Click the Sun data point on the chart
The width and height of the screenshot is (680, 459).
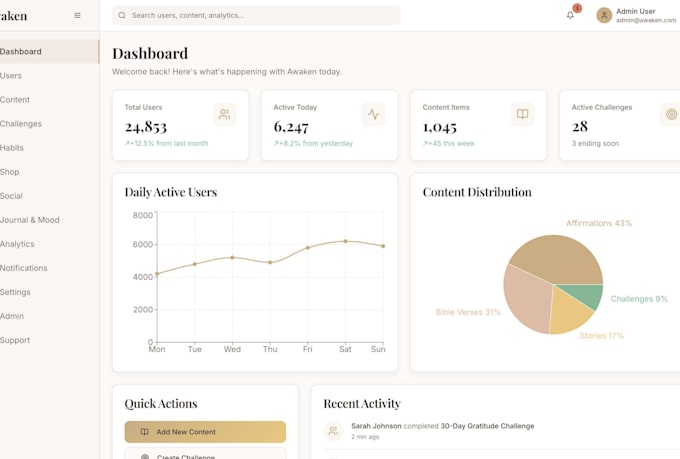click(383, 246)
